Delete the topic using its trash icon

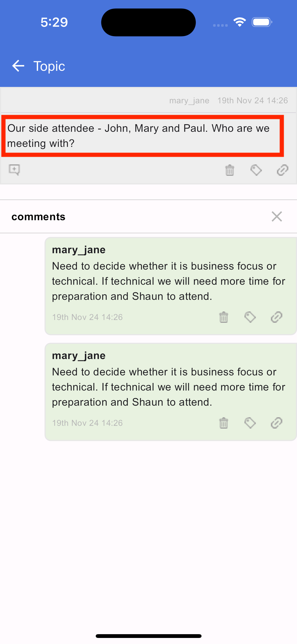(x=229, y=170)
